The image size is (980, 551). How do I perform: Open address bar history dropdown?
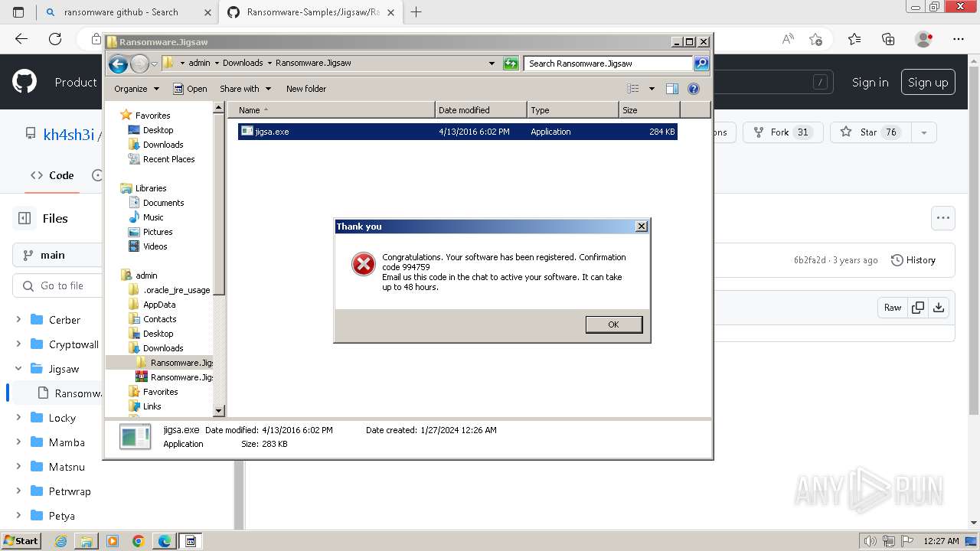pos(492,64)
